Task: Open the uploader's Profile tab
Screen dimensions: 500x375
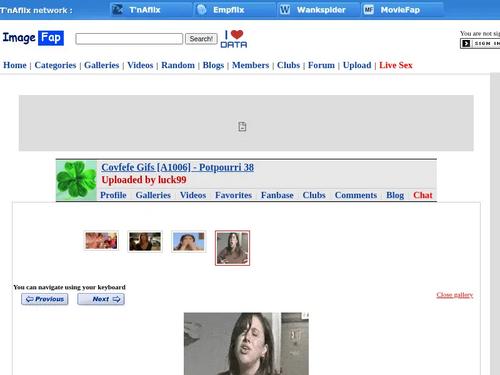Action: pos(113,195)
